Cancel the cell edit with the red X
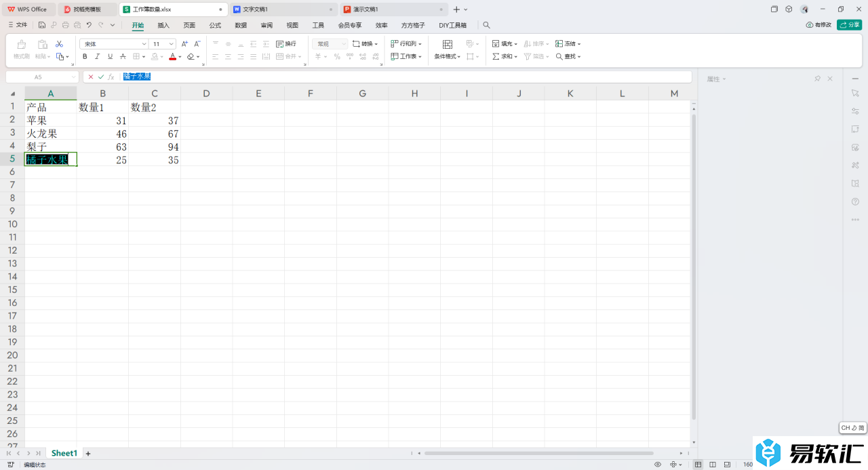 pos(91,77)
